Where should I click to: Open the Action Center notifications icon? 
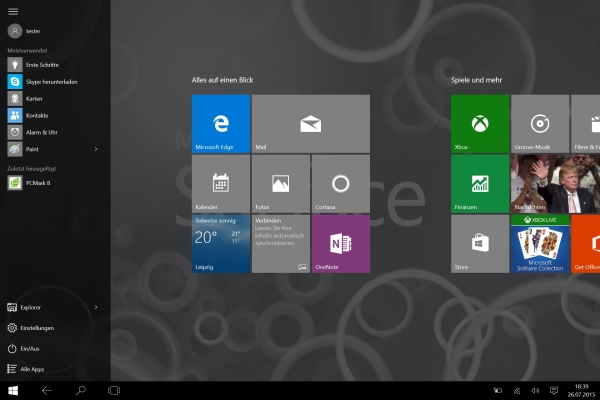554,390
